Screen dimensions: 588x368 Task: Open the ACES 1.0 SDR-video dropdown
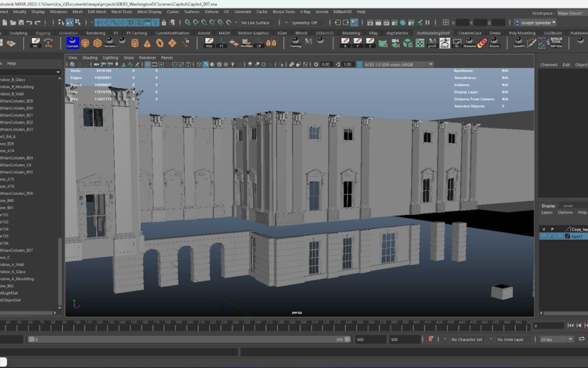pos(430,64)
